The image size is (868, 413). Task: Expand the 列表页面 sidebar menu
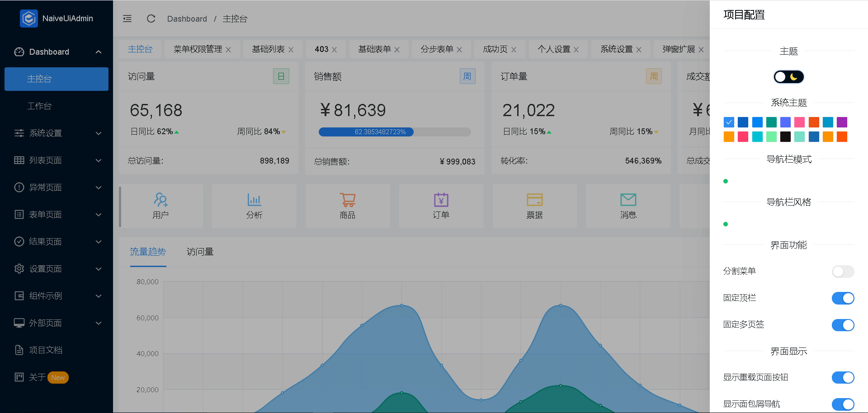coord(57,160)
